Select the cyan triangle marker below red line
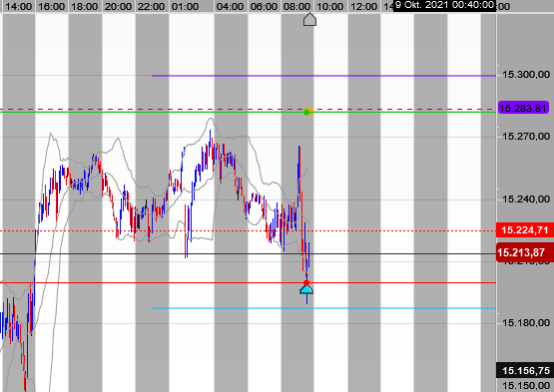This screenshot has width=554, height=392. tap(306, 290)
